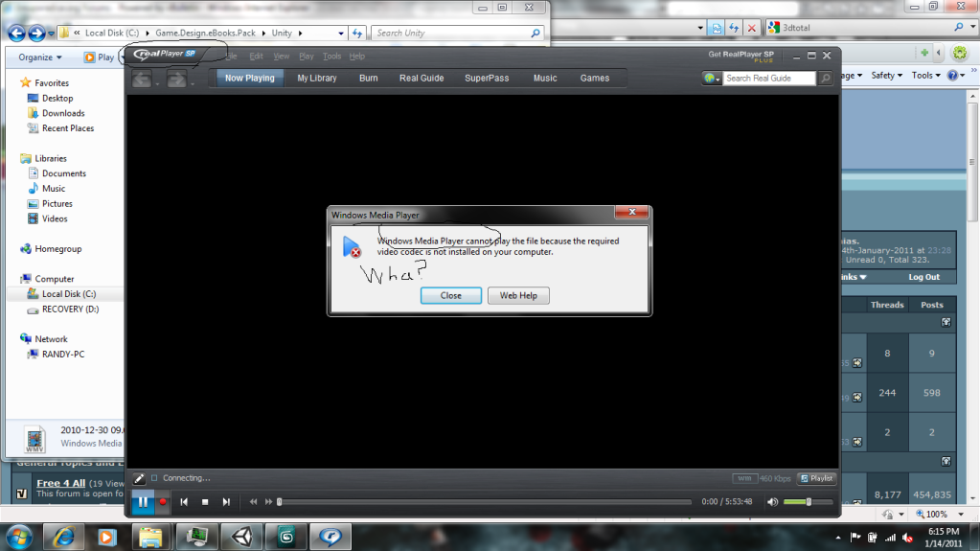The height and width of the screenshot is (551, 980).
Task: Open the Organize dropdown in Explorer
Action: (x=40, y=57)
